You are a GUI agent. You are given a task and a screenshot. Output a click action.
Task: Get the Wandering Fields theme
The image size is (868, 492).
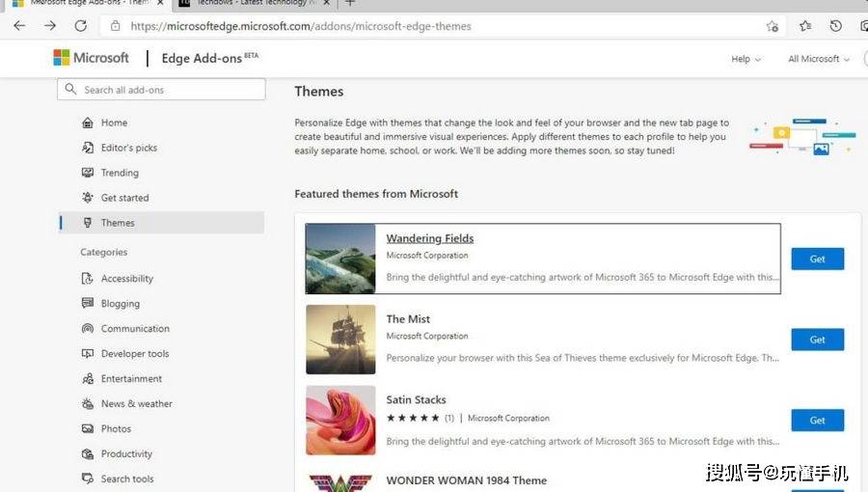[817, 259]
